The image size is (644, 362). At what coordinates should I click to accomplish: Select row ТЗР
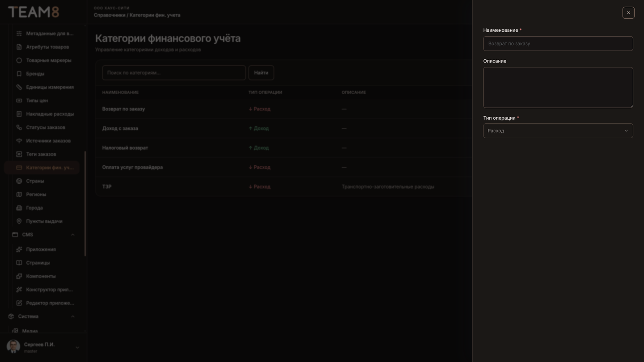284,187
